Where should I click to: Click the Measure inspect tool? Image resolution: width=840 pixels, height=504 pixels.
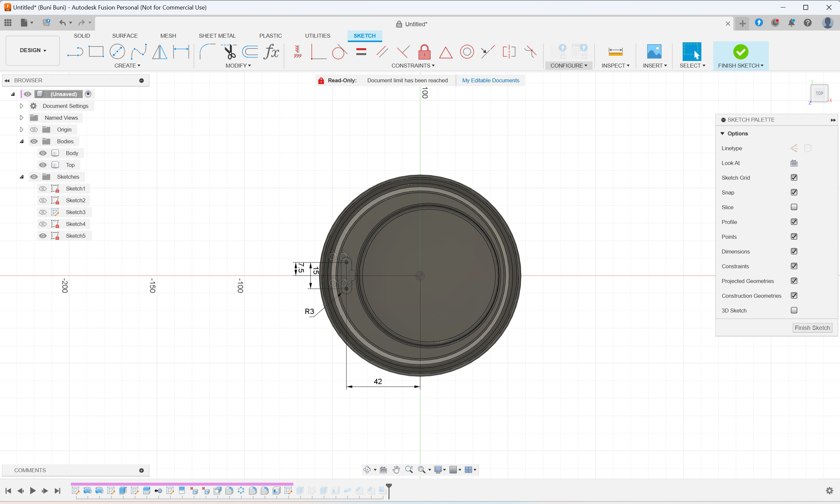coord(615,51)
